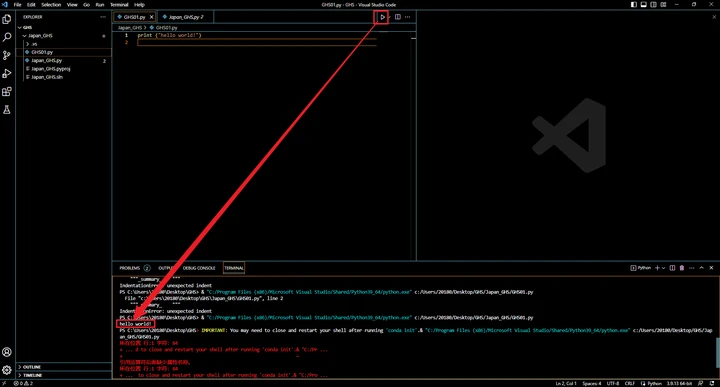The image size is (720, 387).
Task: Split the editor to the right
Action: (x=398, y=17)
